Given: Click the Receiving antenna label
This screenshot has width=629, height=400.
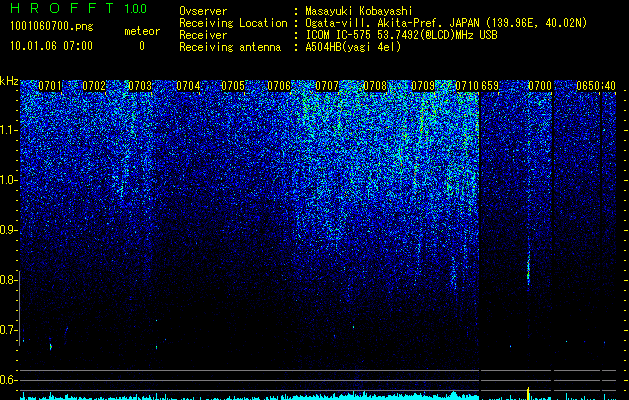Looking at the screenshot, I should click(230, 47).
